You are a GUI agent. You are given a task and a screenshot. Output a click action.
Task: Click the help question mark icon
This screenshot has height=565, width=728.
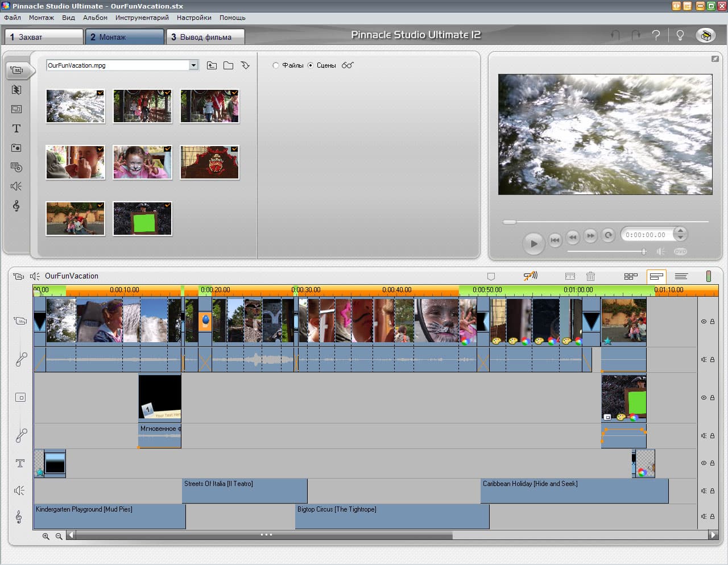pyautogui.click(x=656, y=35)
